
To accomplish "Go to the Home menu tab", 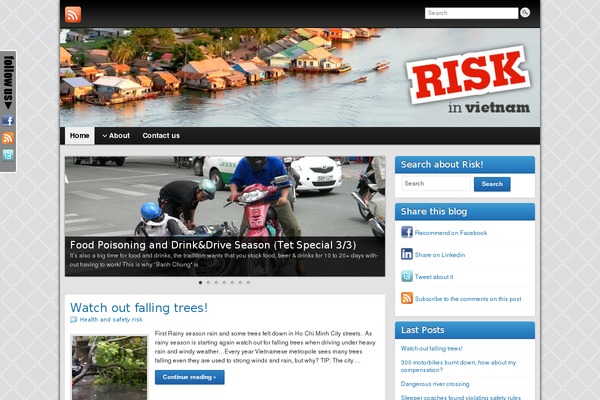I will [80, 136].
